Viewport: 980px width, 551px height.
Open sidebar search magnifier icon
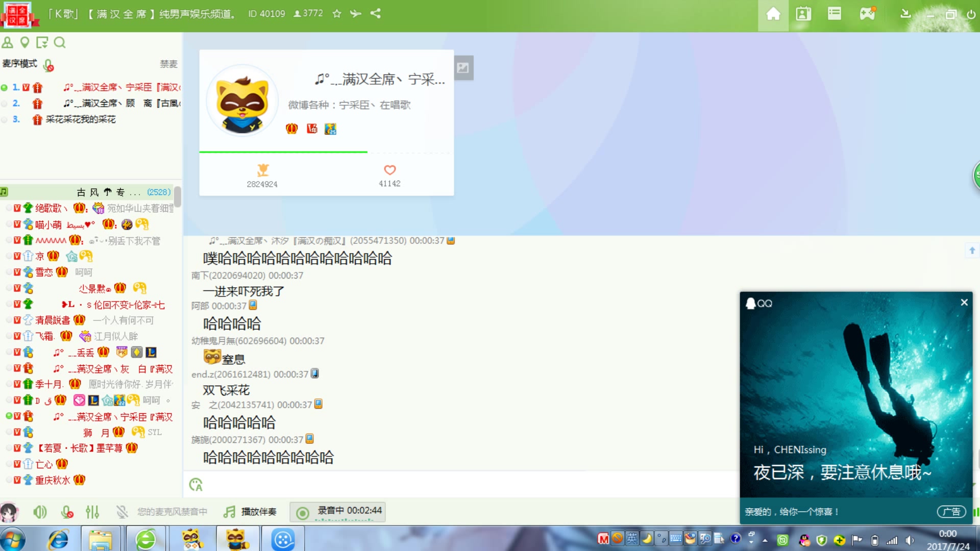tap(60, 42)
